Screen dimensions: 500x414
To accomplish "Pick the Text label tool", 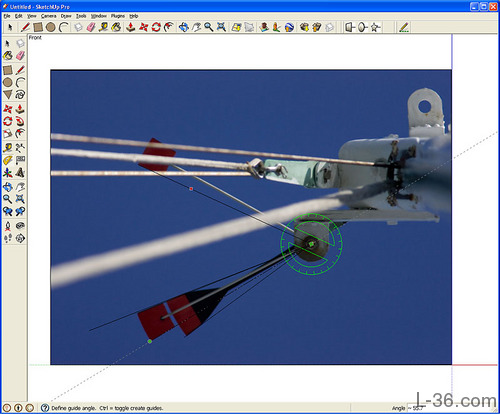I will (x=20, y=160).
